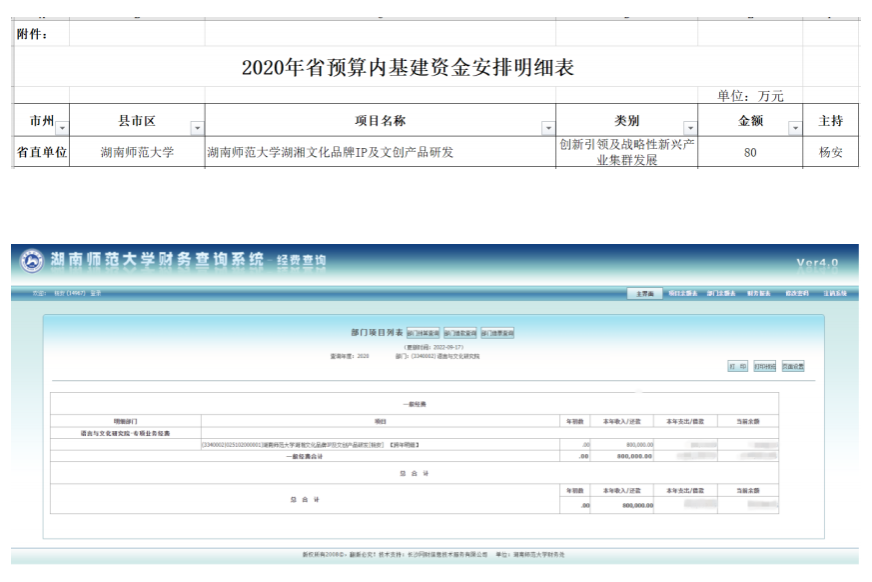Image resolution: width=872 pixels, height=582 pixels.
Task: Select the 湖南师范大学湖湘文化品牌IP及文创产品研发 cell
Action: (x=380, y=152)
